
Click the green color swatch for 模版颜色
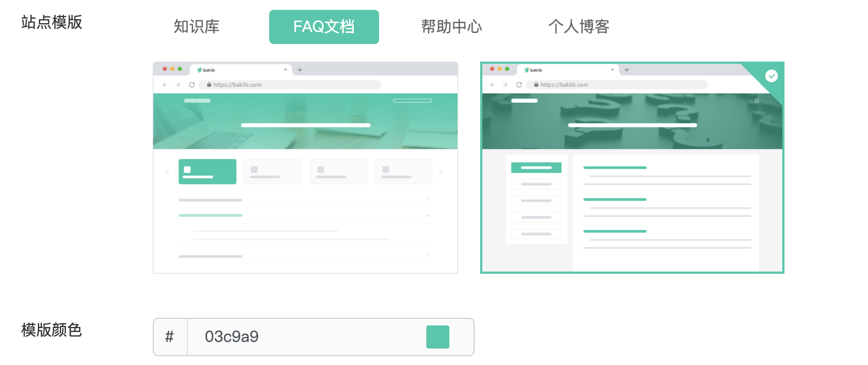pos(438,337)
